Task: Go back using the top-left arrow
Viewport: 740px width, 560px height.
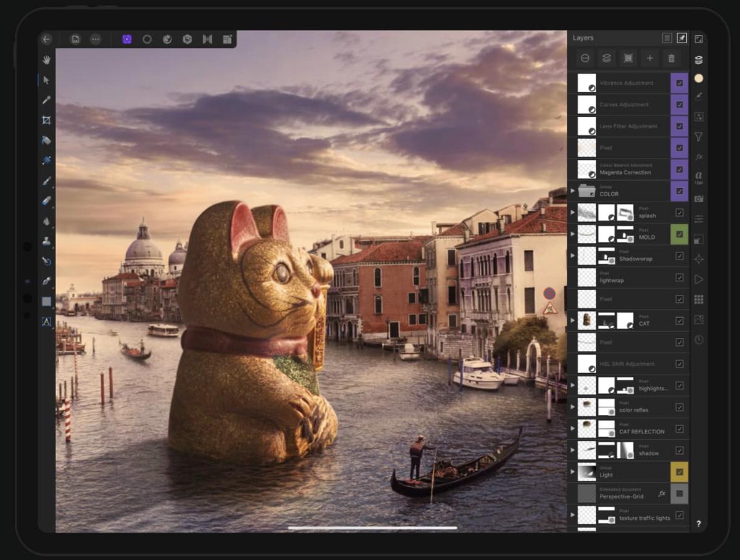Action: 46,39
